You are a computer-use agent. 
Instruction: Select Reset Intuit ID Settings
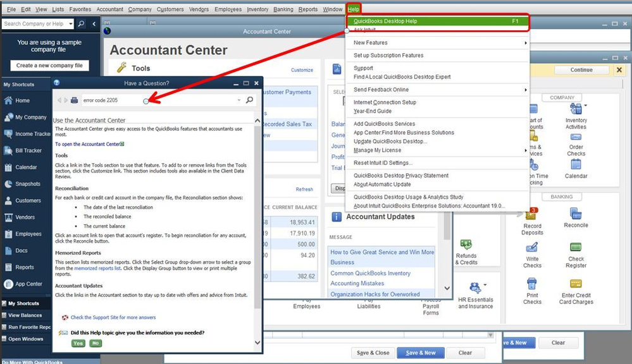coord(383,163)
